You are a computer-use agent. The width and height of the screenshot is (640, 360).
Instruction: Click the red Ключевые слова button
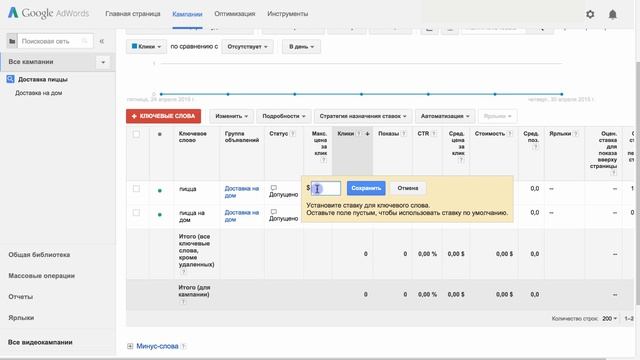coord(163,116)
